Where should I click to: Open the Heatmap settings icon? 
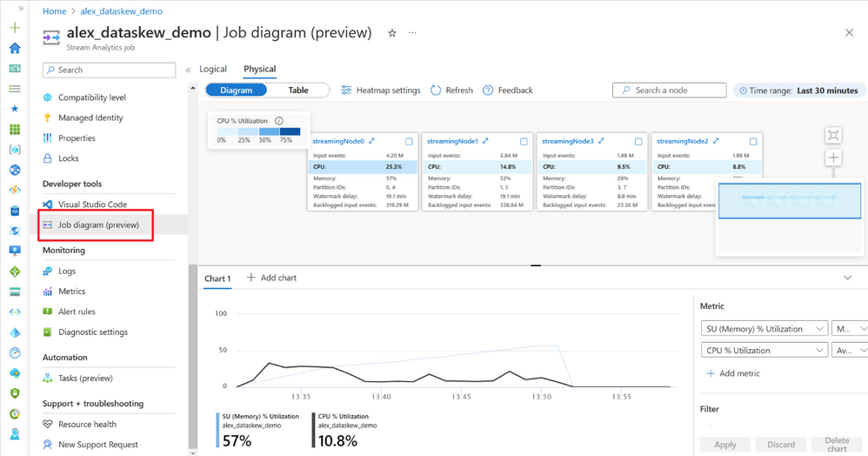click(x=346, y=90)
